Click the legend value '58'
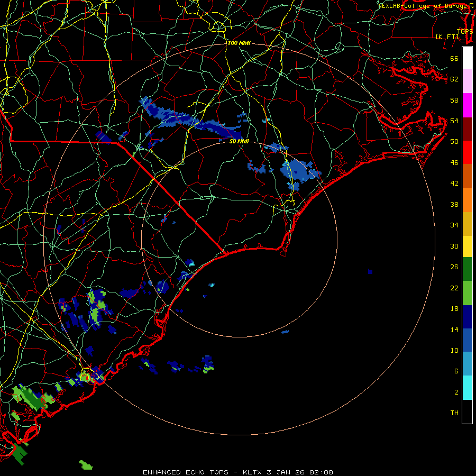Screen dimensions: 476x476 [454, 100]
